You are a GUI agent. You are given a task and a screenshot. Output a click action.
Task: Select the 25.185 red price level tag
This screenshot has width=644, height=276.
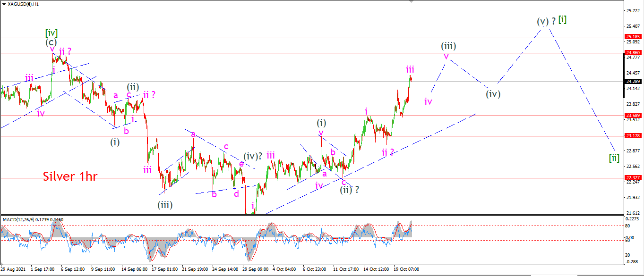coord(633,36)
